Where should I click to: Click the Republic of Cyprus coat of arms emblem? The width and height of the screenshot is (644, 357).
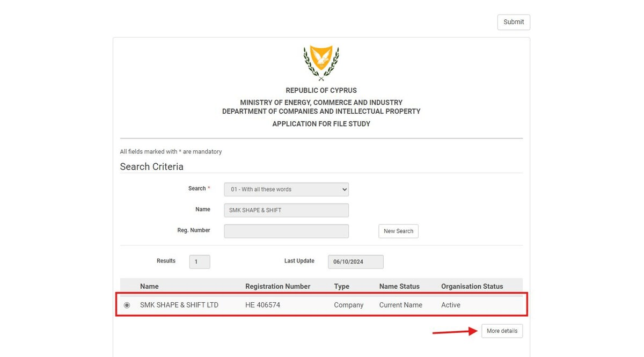click(x=321, y=62)
